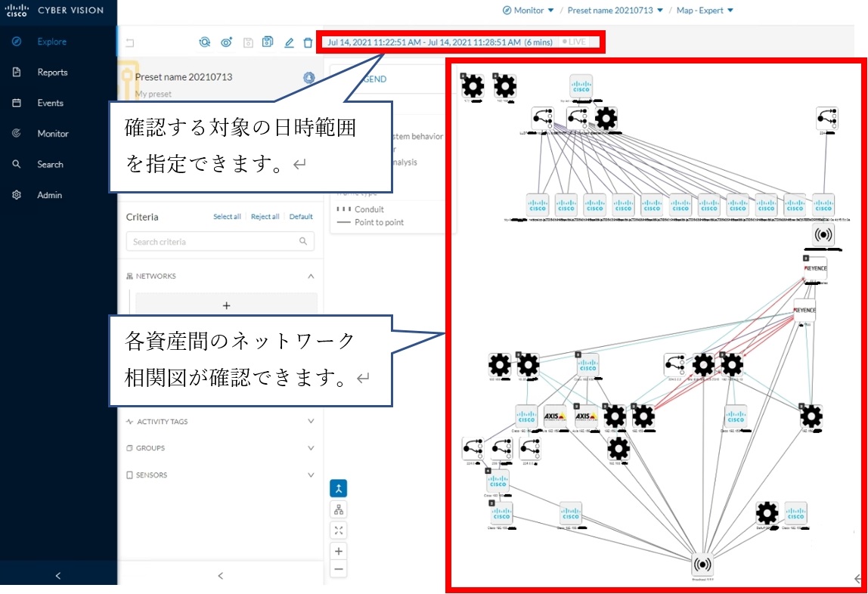Open Search in the sidebar

click(x=50, y=164)
